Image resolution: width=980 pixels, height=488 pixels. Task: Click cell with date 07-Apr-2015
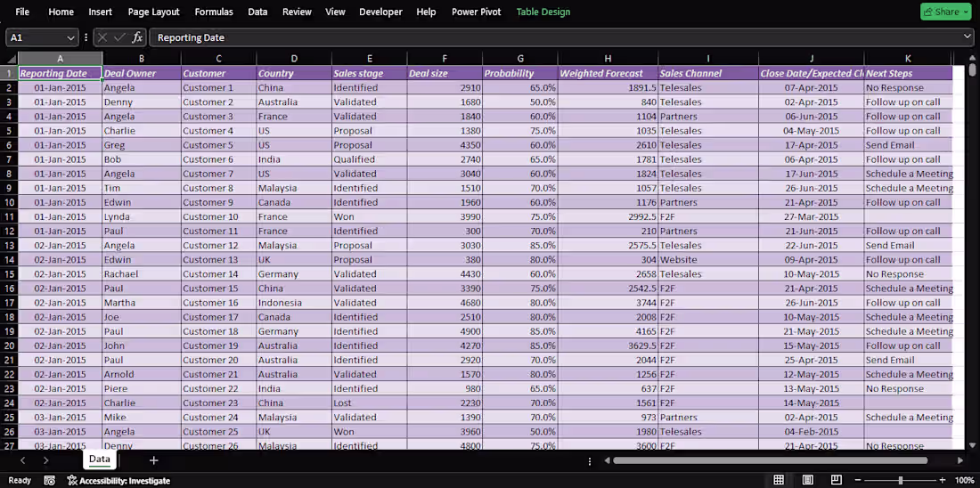tap(812, 88)
